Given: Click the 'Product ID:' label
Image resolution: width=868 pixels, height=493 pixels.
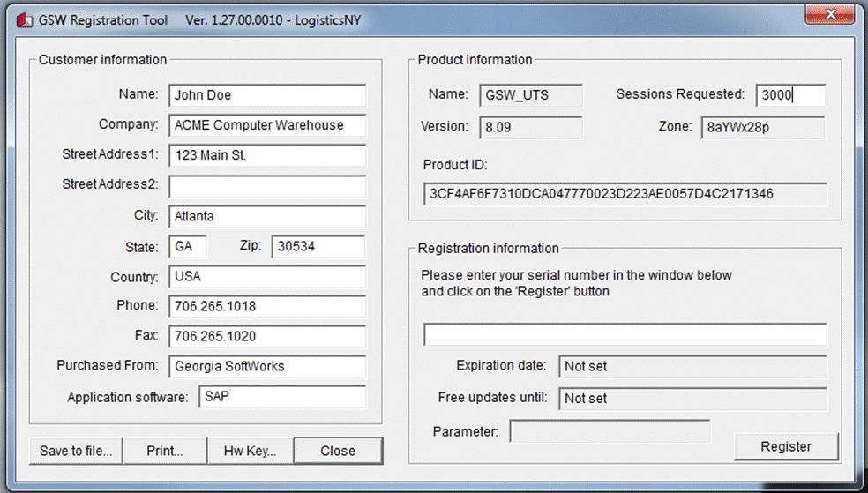Looking at the screenshot, I should click(455, 165).
